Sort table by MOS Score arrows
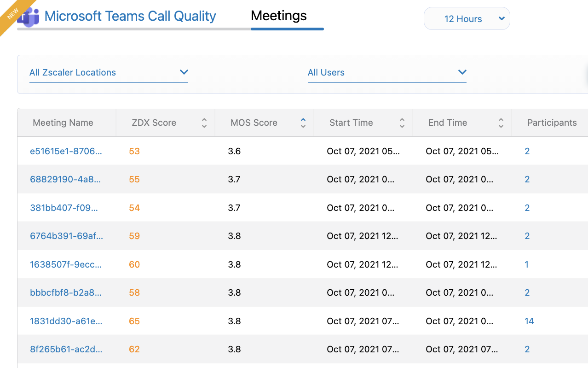This screenshot has height=368, width=588. point(303,123)
